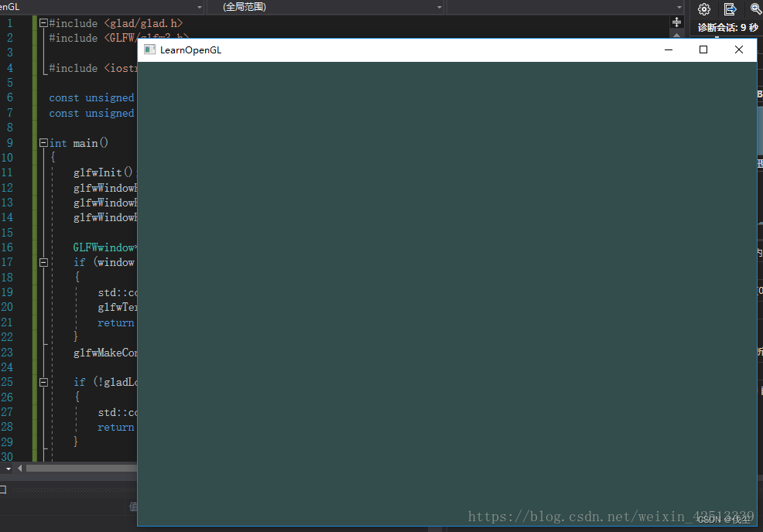Viewport: 763px width, 532px height.
Task: Click the editor split-window handle icon
Action: 676,22
